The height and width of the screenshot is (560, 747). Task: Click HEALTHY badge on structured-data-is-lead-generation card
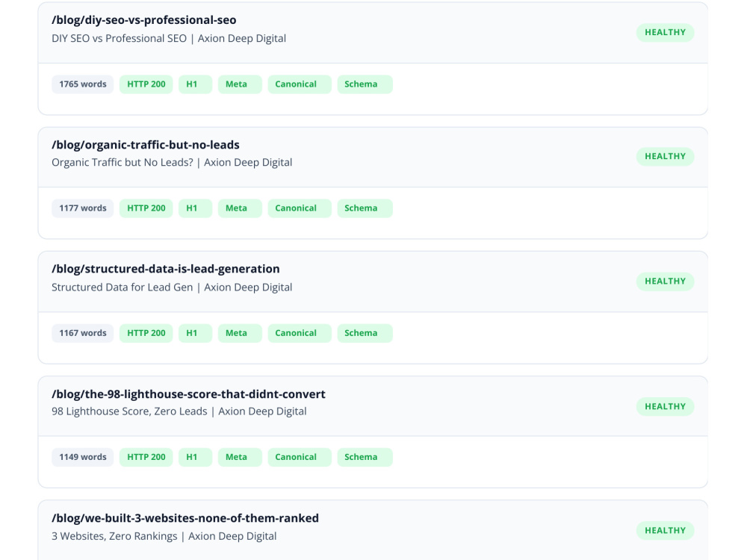point(665,281)
